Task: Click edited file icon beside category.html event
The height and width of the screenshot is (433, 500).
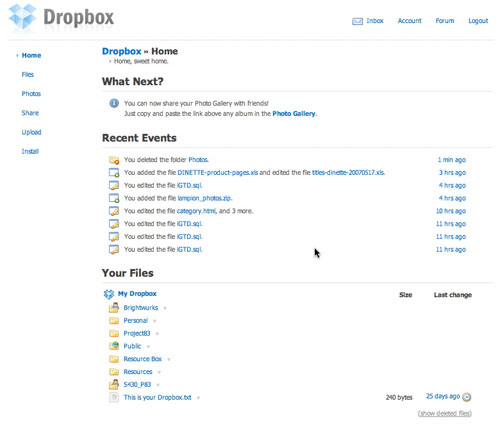Action: pos(114,211)
